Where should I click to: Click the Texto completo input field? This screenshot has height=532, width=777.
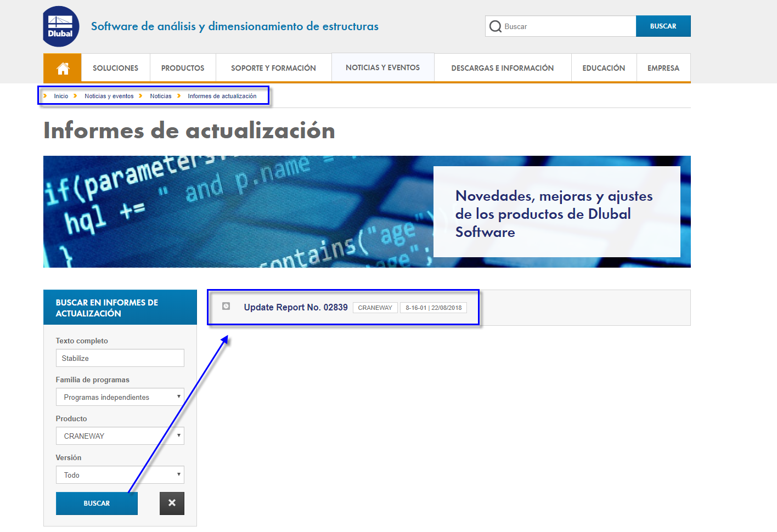point(120,358)
